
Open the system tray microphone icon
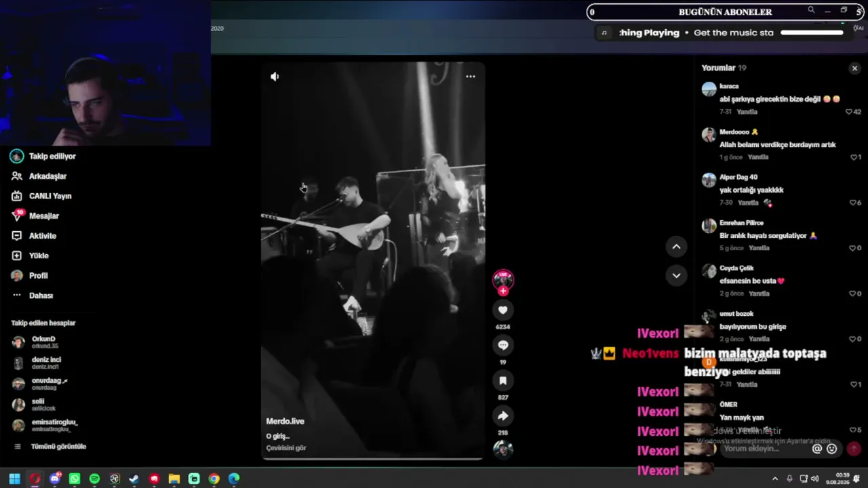click(789, 479)
